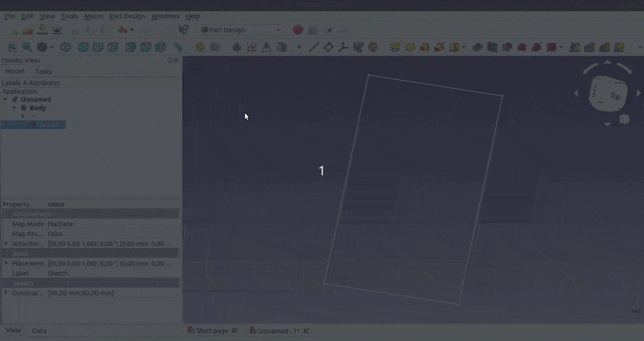Click the draw style icon

click(42, 47)
